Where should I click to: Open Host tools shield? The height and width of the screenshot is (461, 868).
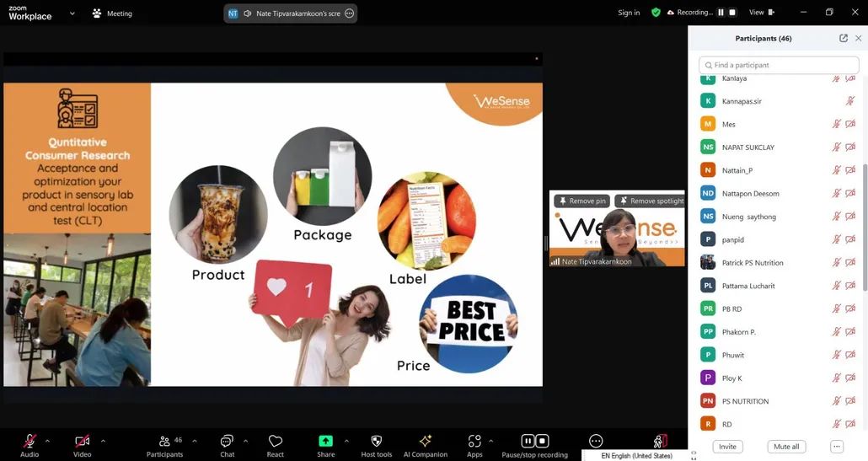point(377,446)
